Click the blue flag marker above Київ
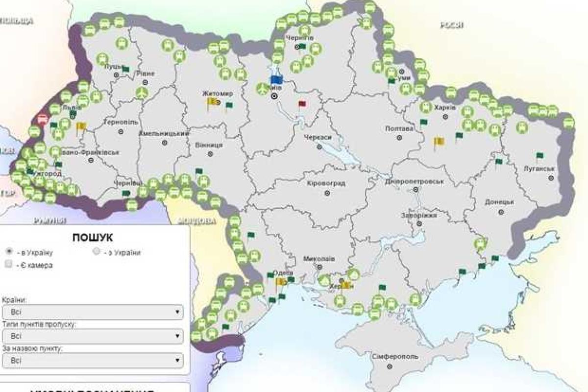 276,79
